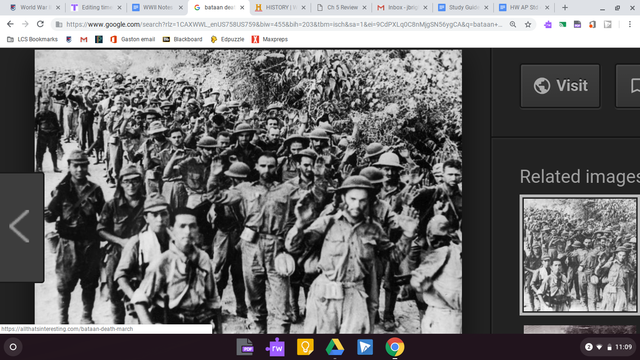Open the Chrome three-dot menu
The width and height of the screenshot is (640, 360).
point(630,24)
